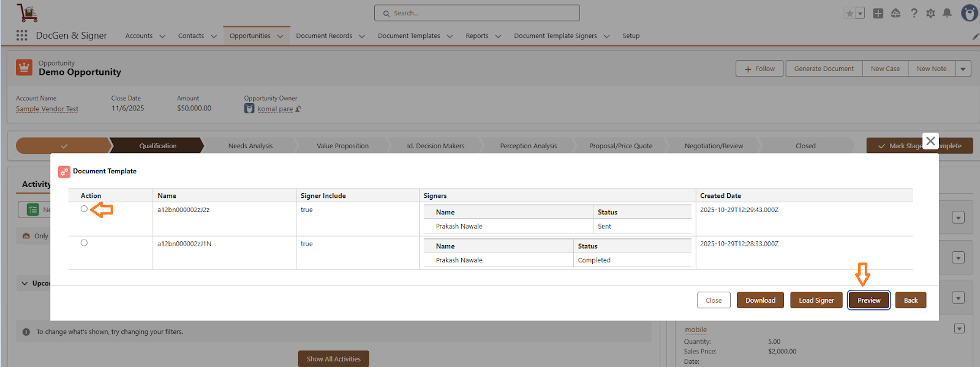Click the notifications bell icon

[947, 13]
